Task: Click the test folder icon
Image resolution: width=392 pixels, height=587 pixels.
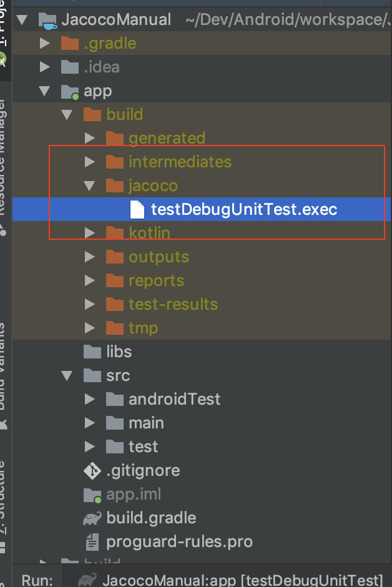Action: pyautogui.click(x=115, y=446)
